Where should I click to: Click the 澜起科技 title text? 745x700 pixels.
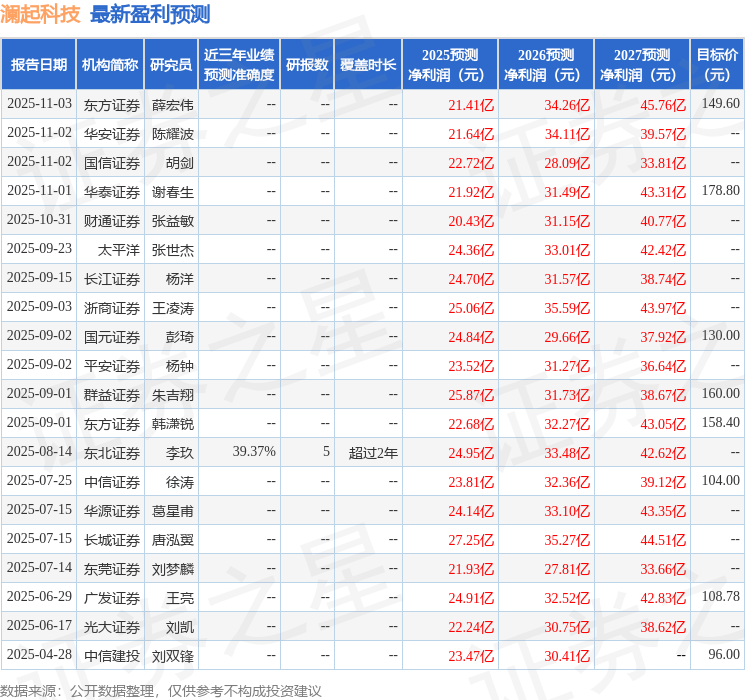40,14
